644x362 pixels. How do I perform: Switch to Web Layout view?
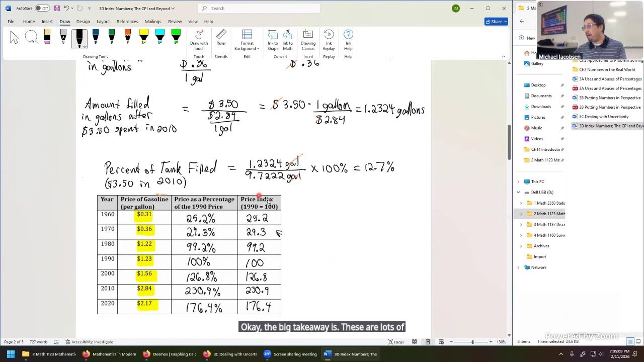(x=441, y=342)
